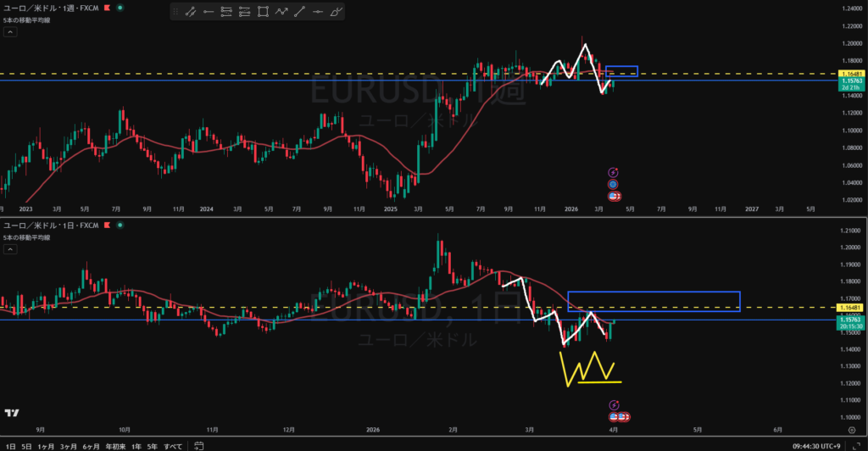Select the polyline path drawing tool
The width and height of the screenshot is (868, 451).
[281, 12]
